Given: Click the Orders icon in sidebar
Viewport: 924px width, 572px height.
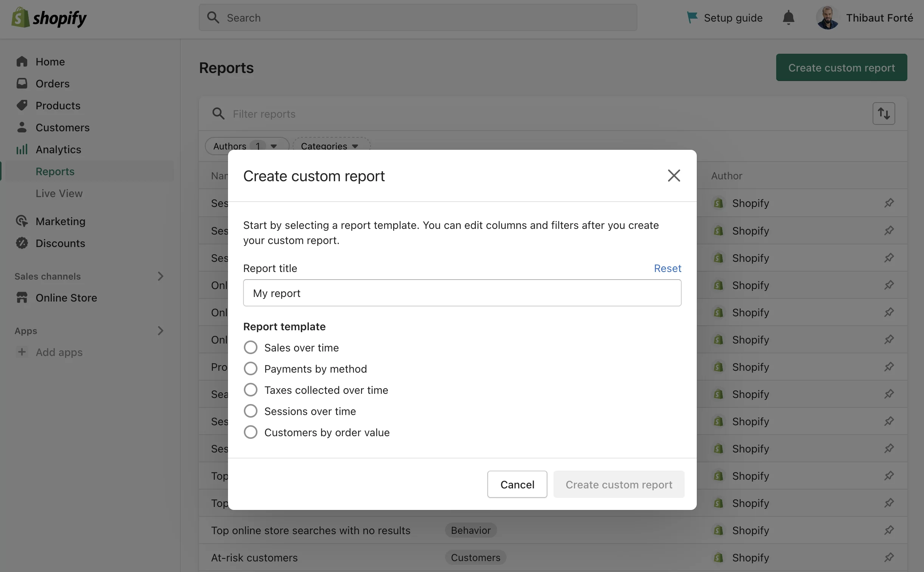Looking at the screenshot, I should (x=22, y=83).
